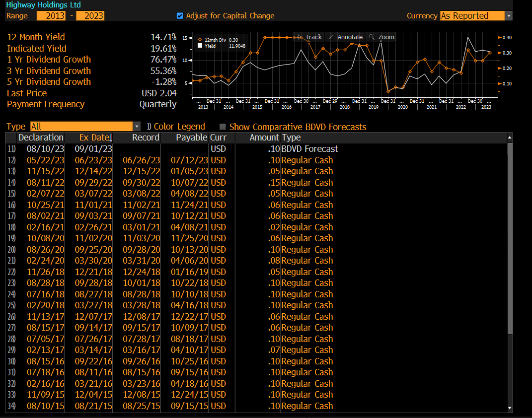Click the 12mth Div orange legend marker
Image resolution: width=532 pixels, height=418 pixels.
200,40
